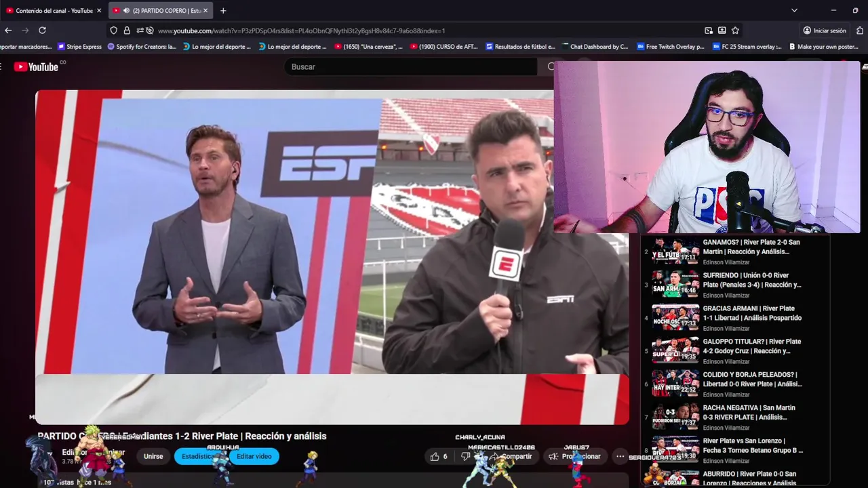868x488 pixels.
Task: Click the 'Editar video' button
Action: pos(254,456)
